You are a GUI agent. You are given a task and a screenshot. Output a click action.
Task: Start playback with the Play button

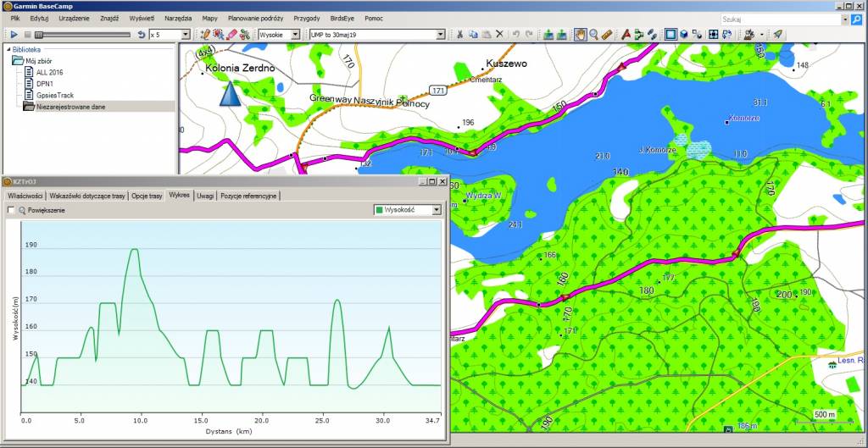click(14, 35)
